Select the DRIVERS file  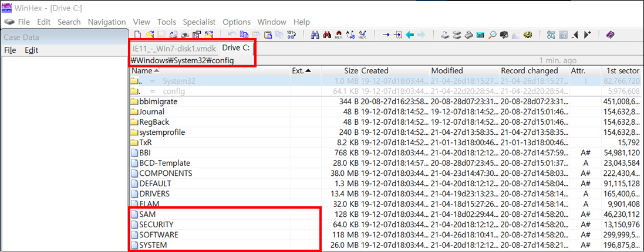tap(386, 193)
